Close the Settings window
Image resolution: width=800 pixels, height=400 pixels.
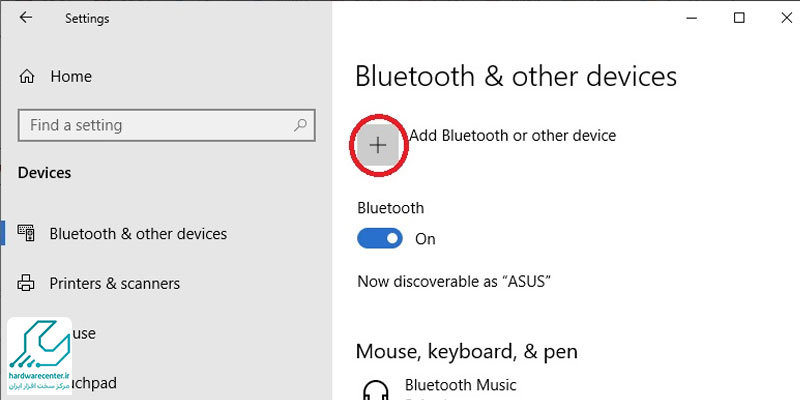[787, 18]
